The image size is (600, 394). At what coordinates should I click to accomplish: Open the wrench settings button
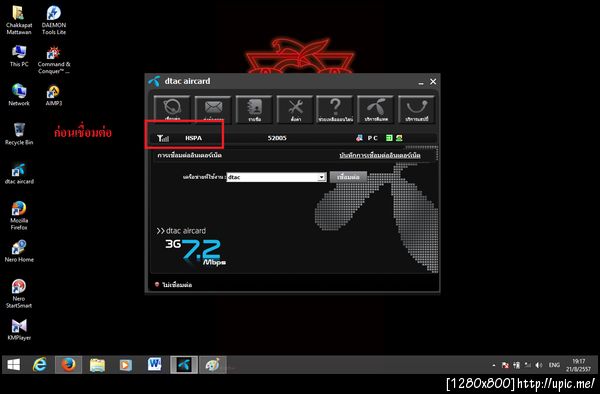coord(295,109)
